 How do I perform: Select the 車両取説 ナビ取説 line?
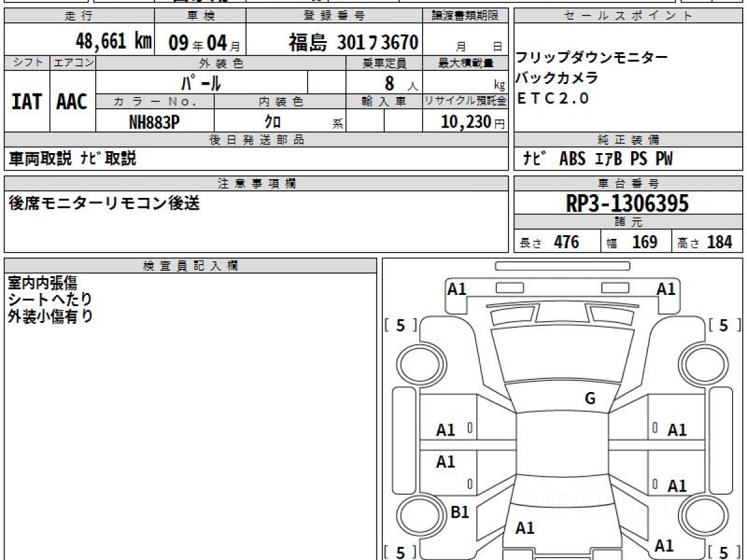[x=72, y=159]
